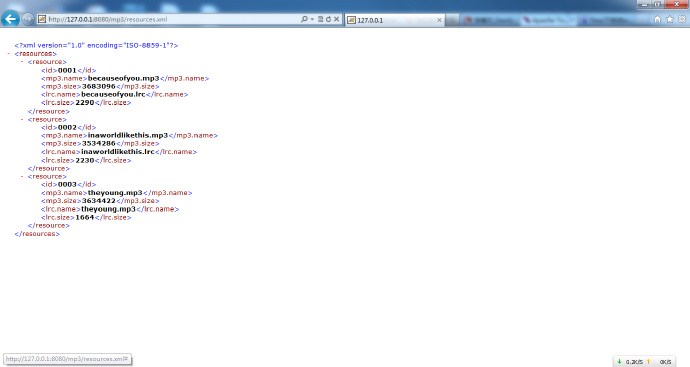Viewport: 690px width, 367px height.
Task: Open the Home page icon
Action: 657,19
